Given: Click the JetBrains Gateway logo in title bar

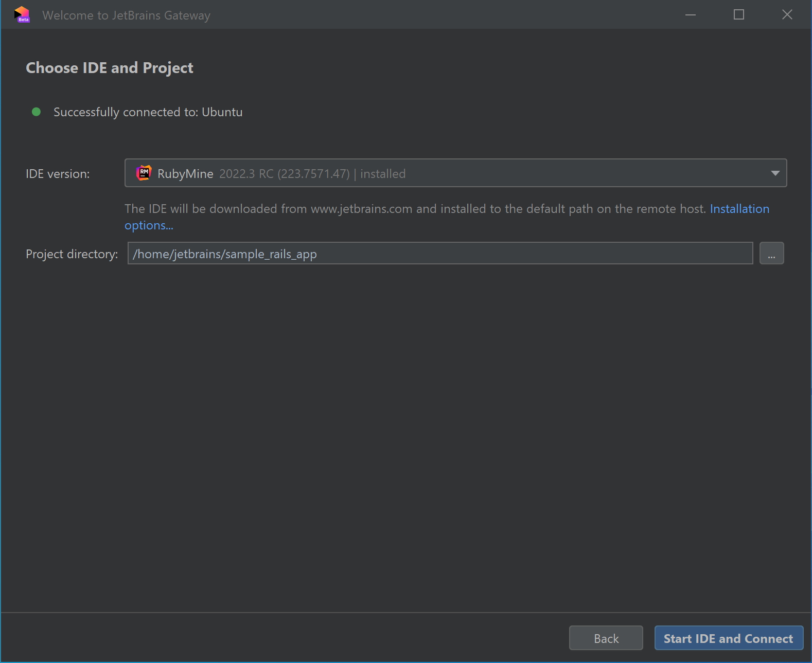Looking at the screenshot, I should 22,14.
